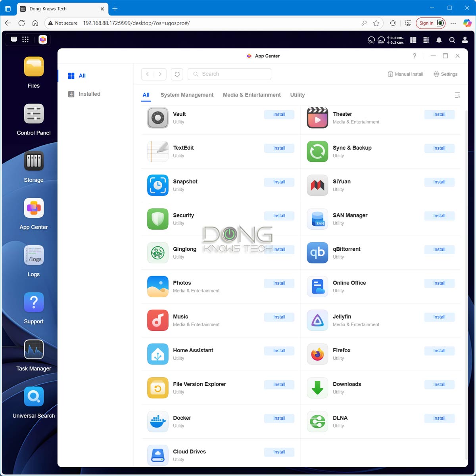This screenshot has width=476, height=476.
Task: Show desktop via monitor icon
Action: pos(14,39)
